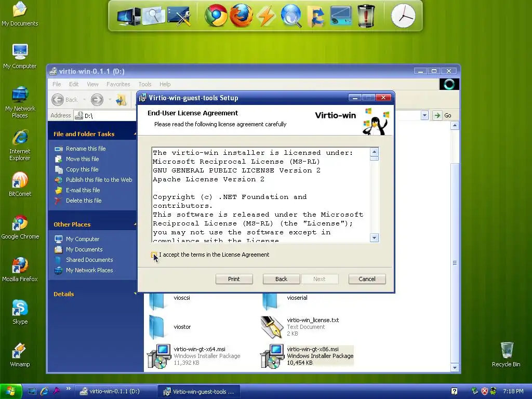Launch Skype from the desktop

pyautogui.click(x=20, y=312)
